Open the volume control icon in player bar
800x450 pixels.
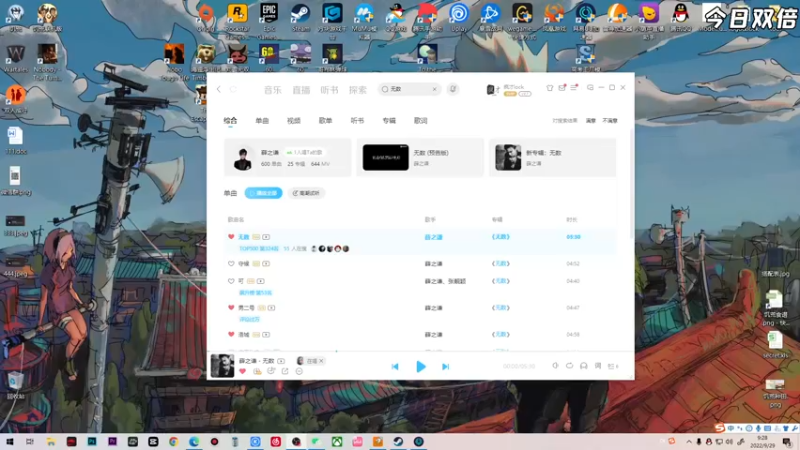tap(555, 366)
